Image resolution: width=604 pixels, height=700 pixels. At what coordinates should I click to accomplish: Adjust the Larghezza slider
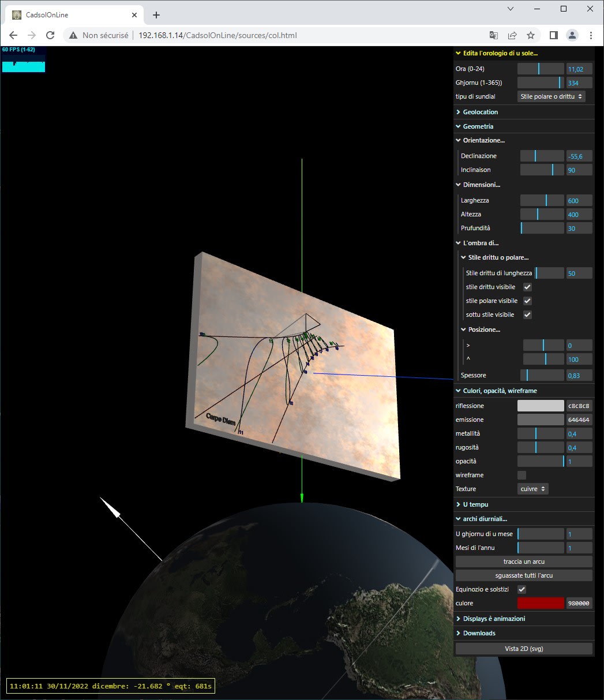tap(542, 200)
